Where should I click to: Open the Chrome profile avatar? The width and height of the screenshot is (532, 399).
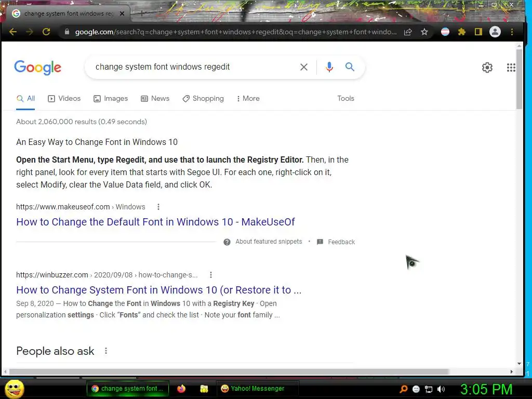click(x=495, y=32)
